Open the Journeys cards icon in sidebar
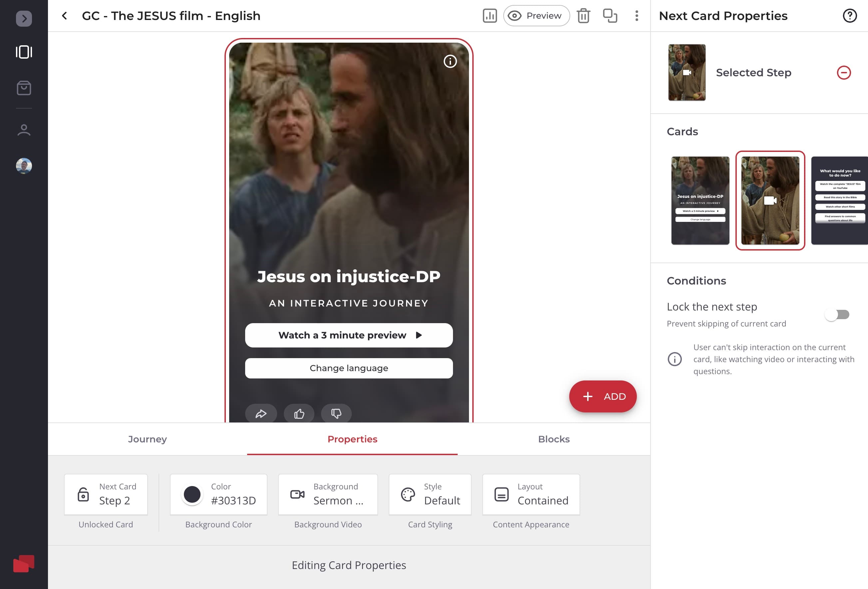The height and width of the screenshot is (589, 868). 24,52
